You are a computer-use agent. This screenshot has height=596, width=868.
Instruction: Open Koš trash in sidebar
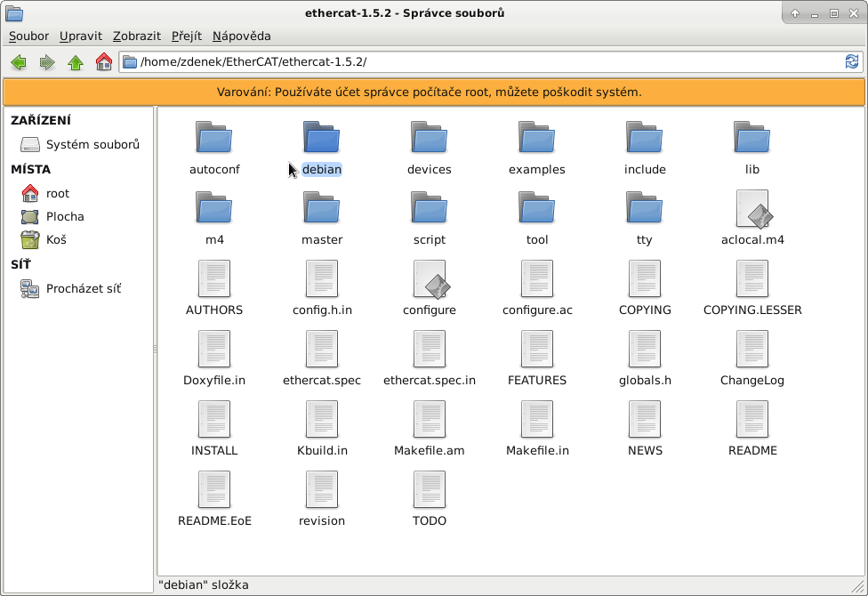click(x=56, y=239)
